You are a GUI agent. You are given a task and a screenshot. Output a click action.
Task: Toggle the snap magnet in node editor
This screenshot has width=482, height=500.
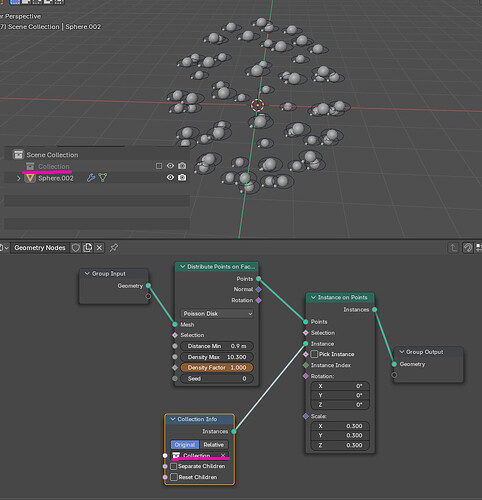[468, 248]
